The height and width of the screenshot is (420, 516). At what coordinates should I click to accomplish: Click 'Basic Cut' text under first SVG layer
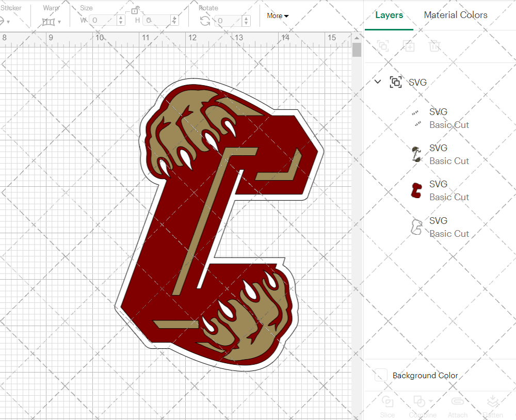pos(449,125)
